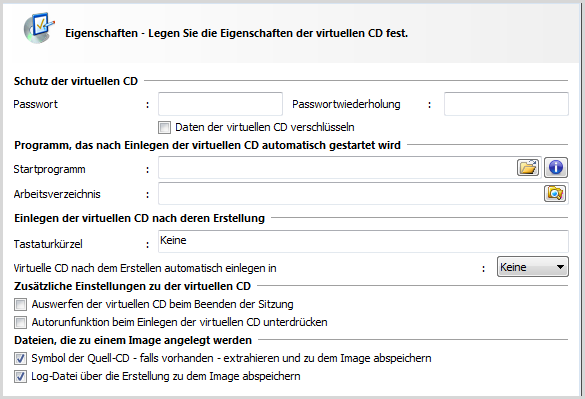585x399 pixels.
Task: Check 'Autorunfunktion beim Einlegen unterdrücken' option
Action: [21, 322]
